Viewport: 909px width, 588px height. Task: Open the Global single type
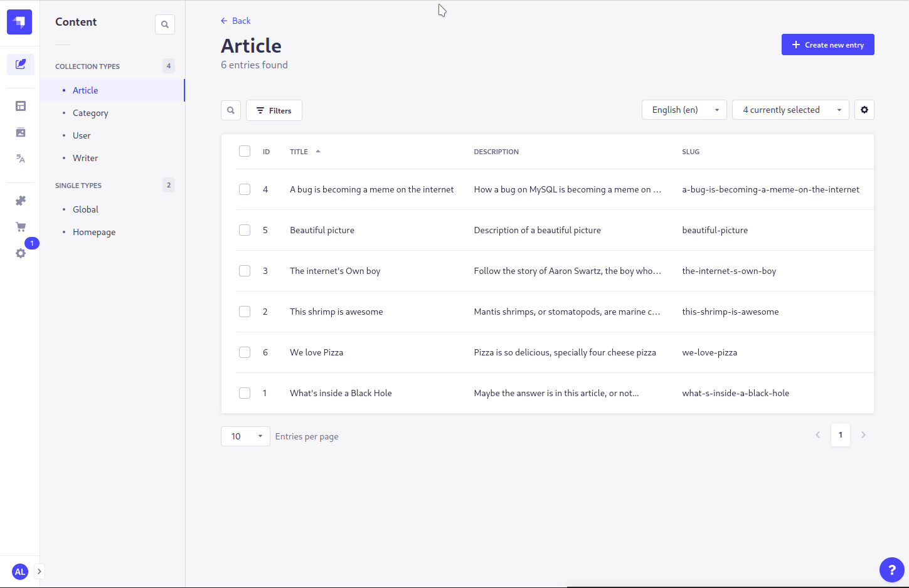pos(85,209)
